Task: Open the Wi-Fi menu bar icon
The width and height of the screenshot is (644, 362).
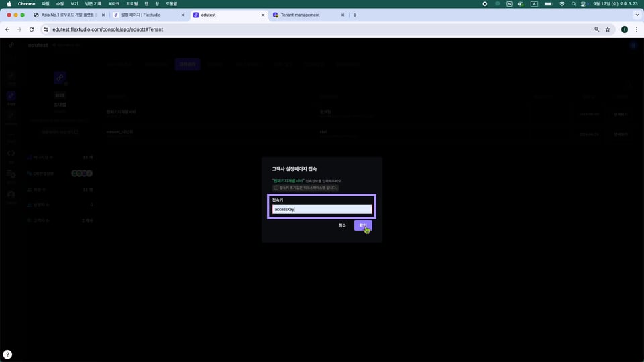Action: tap(562, 4)
